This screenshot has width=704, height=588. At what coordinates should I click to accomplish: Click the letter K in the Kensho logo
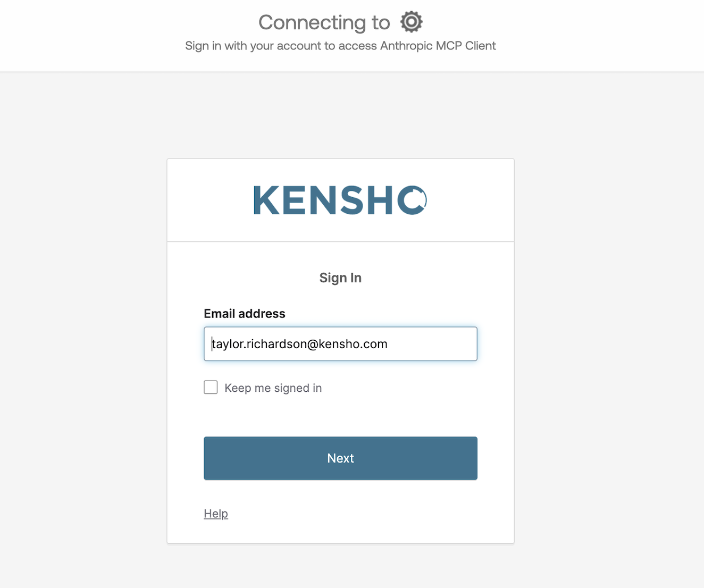point(266,200)
